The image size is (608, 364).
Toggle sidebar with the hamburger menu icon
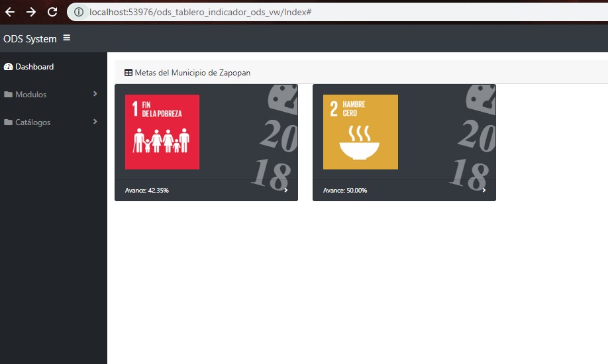pyautogui.click(x=66, y=38)
